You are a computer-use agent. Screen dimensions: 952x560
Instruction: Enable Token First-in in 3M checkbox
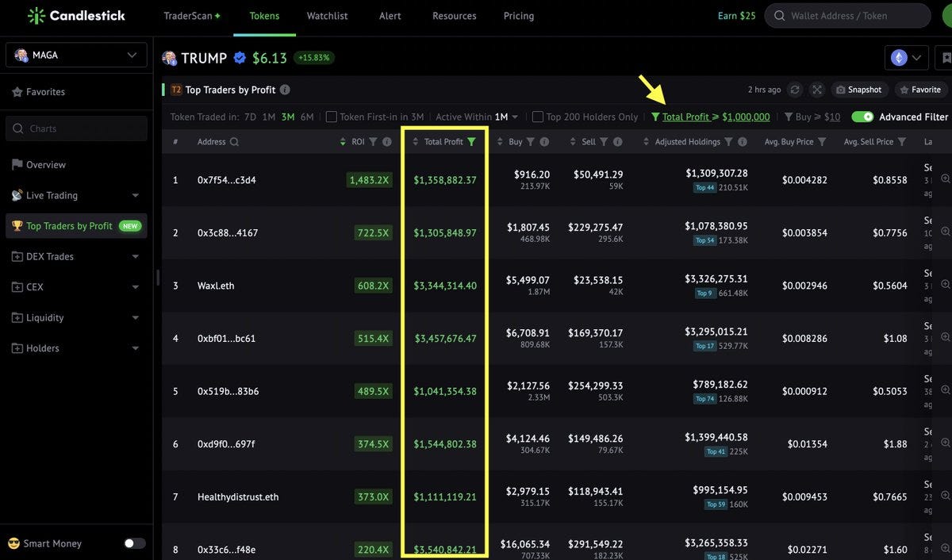tap(332, 117)
